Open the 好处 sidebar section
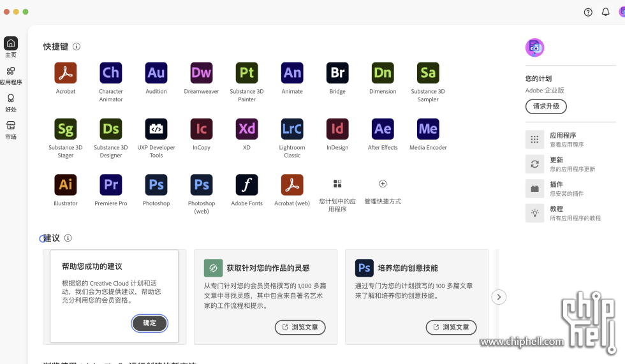Screen dimensions: 625x364 (11, 103)
